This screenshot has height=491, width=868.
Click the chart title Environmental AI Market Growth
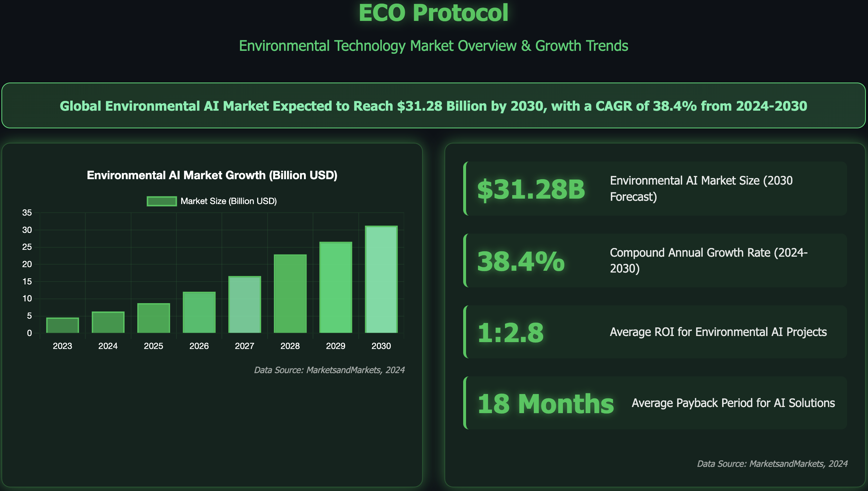click(212, 175)
